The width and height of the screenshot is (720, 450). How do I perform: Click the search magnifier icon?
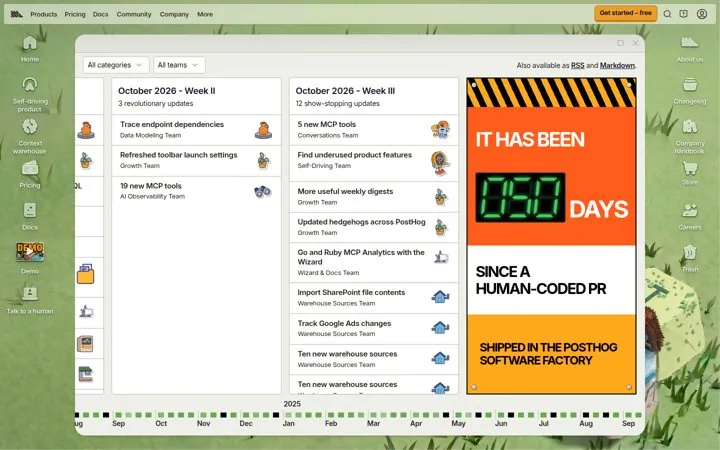667,14
